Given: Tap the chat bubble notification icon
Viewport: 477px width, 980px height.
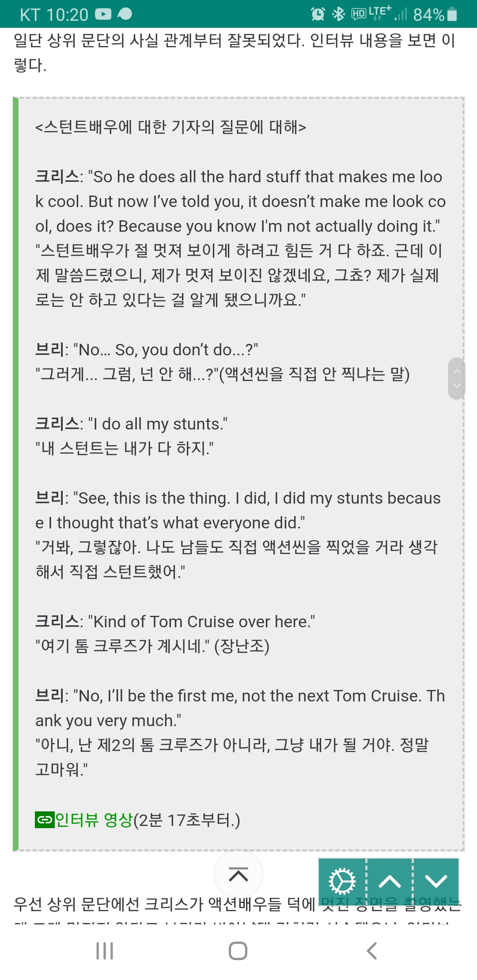Looking at the screenshot, I should pos(125,14).
